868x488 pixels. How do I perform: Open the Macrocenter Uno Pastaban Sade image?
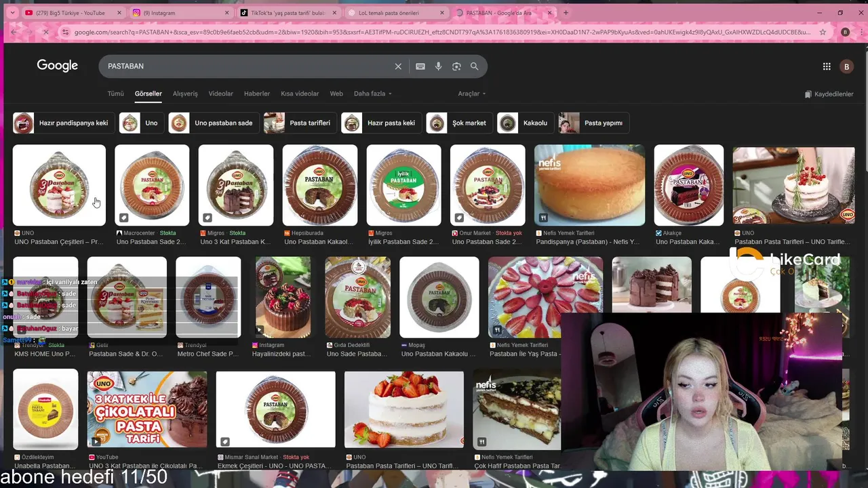[x=152, y=185]
